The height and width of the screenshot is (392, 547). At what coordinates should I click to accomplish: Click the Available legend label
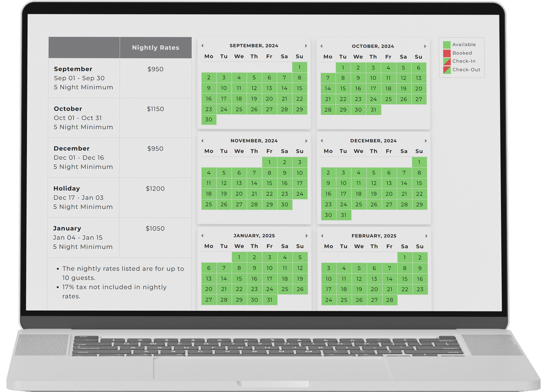464,45
